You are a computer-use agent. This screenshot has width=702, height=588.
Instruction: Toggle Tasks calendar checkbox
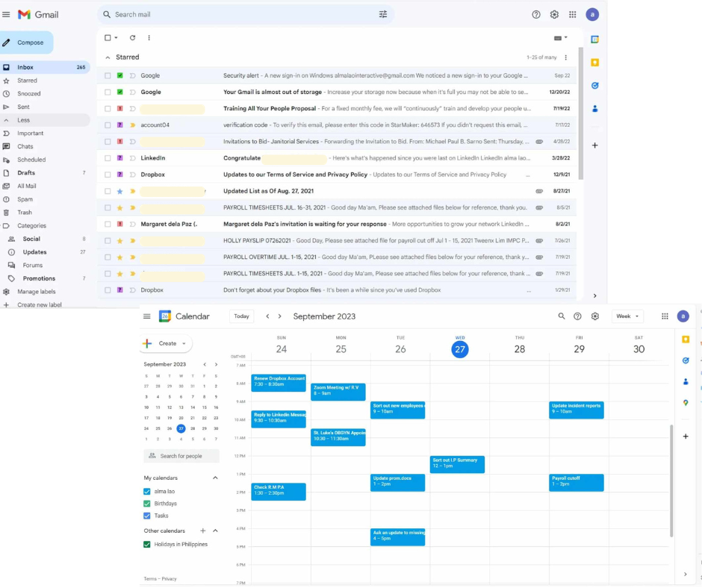pos(147,516)
